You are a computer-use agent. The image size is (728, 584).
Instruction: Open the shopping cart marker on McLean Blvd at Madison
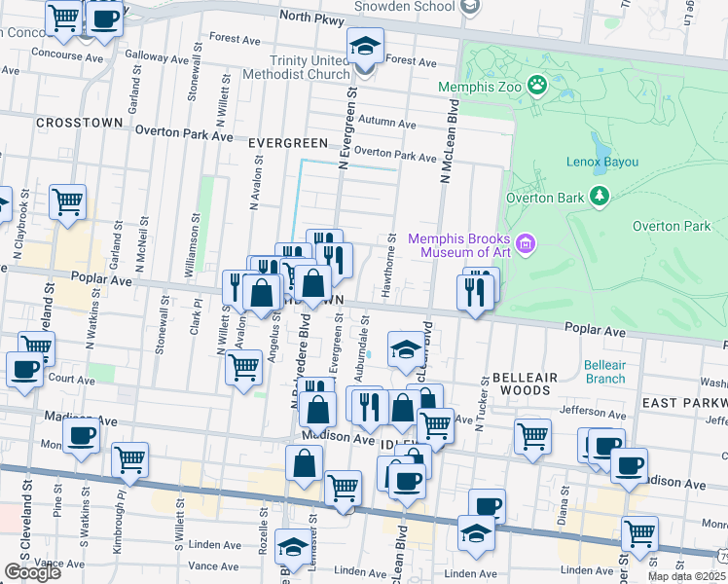pyautogui.click(x=435, y=426)
